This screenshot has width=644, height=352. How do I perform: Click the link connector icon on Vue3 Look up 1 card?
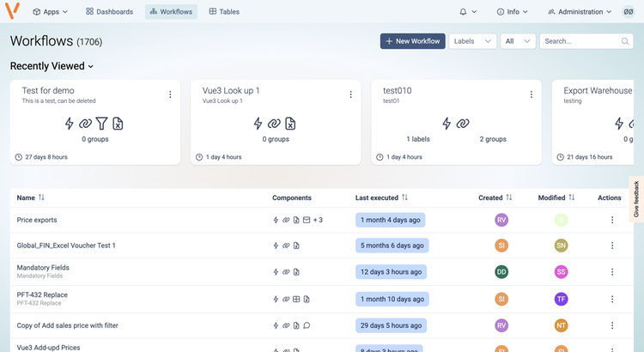click(x=274, y=124)
